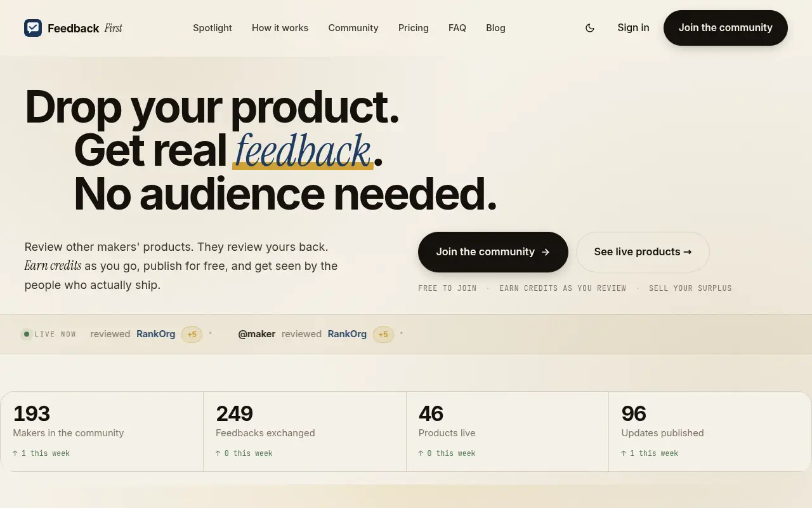812x508 pixels.
Task: Visit the Blog link in header
Action: [495, 28]
